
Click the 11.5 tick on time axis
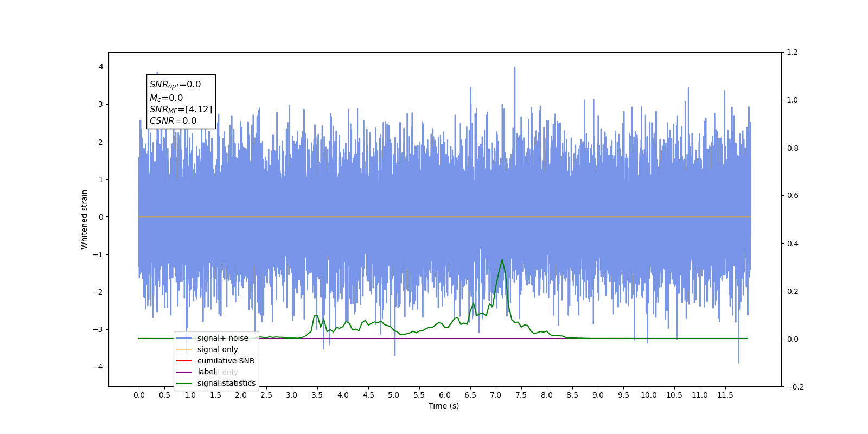pos(725,395)
